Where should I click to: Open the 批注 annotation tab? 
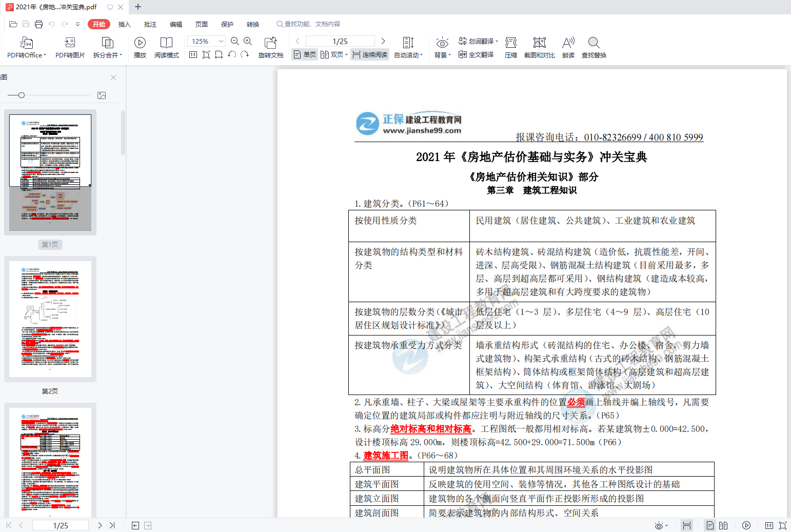coord(150,24)
